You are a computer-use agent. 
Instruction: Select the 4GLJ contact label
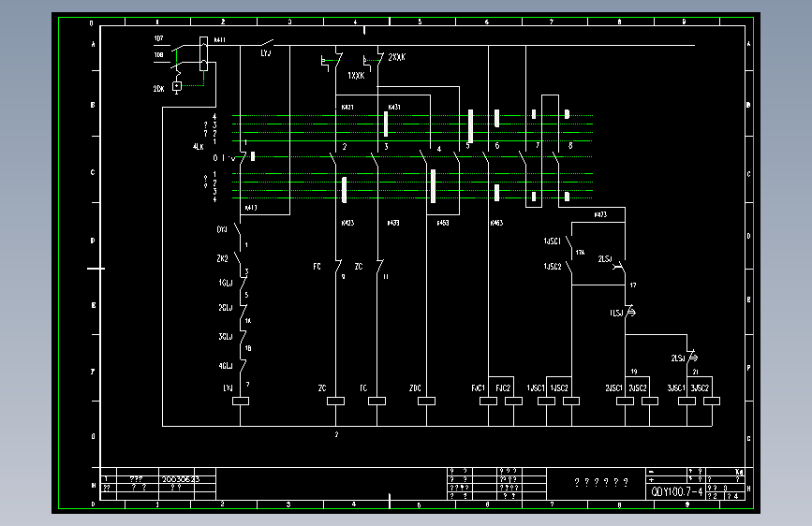tap(226, 366)
